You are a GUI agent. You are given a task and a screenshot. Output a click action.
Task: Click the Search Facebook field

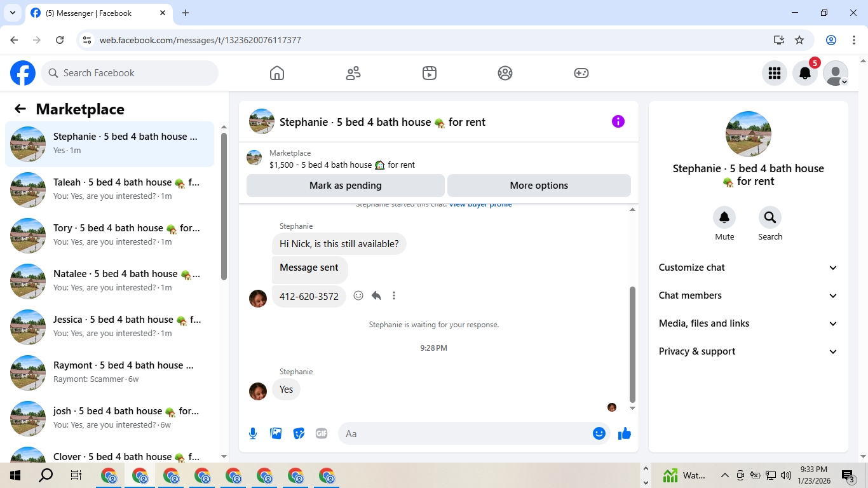pyautogui.click(x=130, y=73)
